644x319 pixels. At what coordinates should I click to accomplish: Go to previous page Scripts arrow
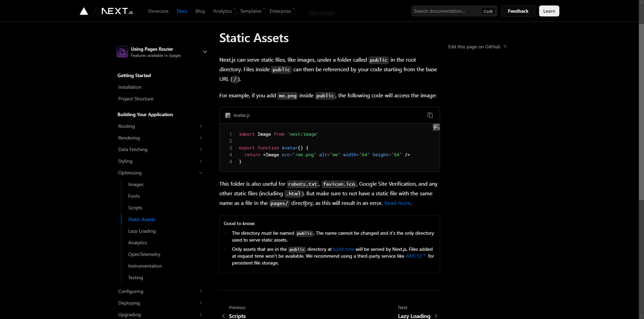[224, 316]
